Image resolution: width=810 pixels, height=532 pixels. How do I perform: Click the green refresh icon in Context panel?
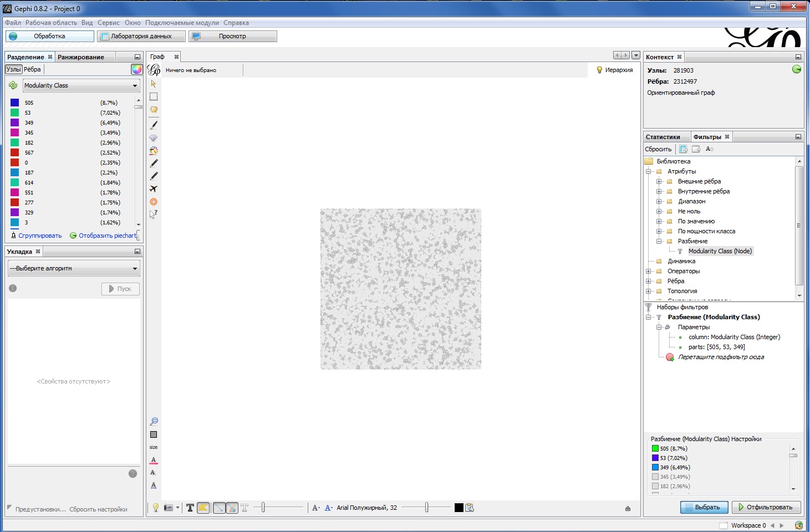(797, 69)
